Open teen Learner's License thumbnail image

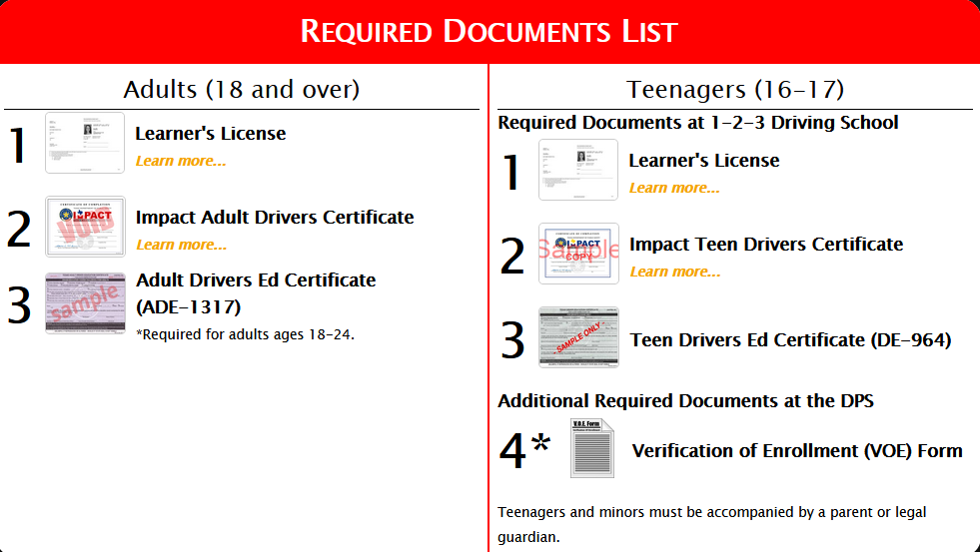pyautogui.click(x=578, y=170)
